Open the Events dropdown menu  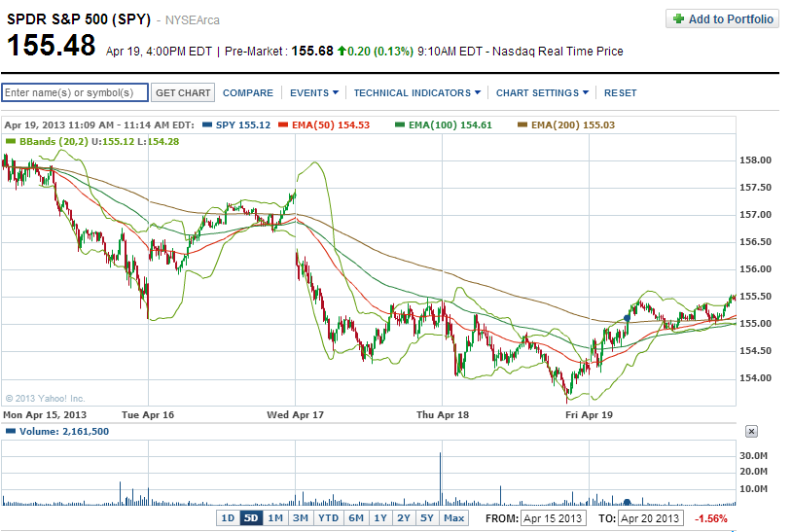point(313,92)
